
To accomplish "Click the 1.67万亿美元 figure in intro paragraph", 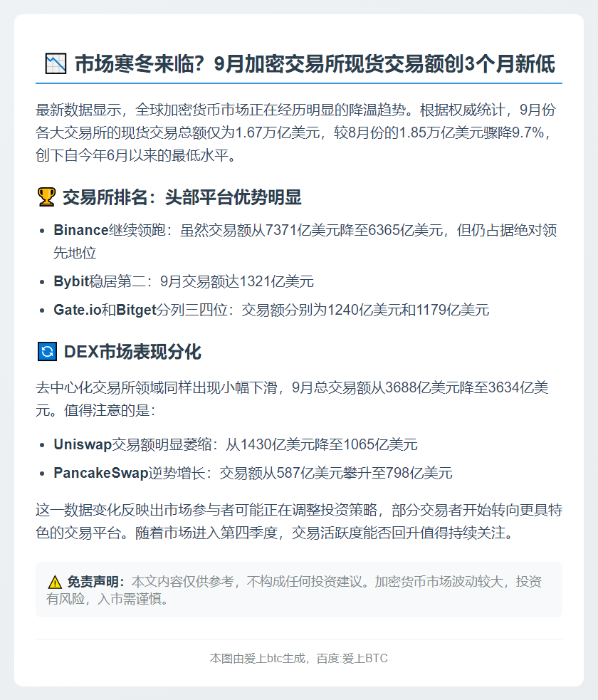I will (278, 132).
